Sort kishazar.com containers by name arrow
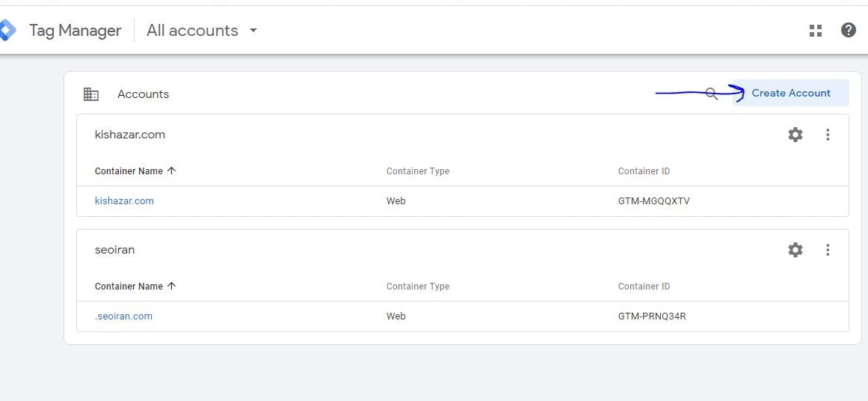Viewport: 868px width, 401px height. point(172,171)
